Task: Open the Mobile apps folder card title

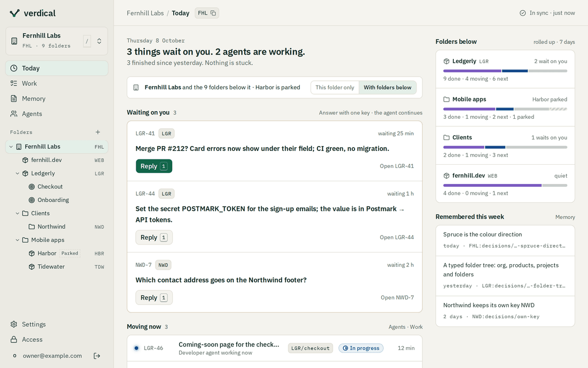Action: [x=469, y=99]
